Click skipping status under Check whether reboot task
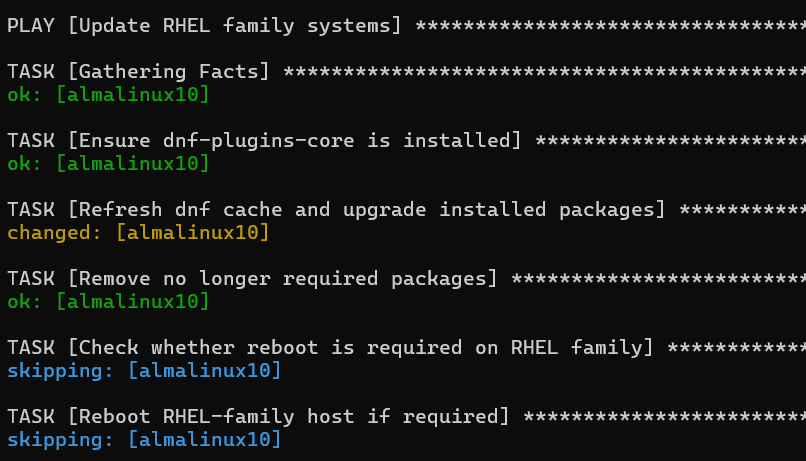 [x=59, y=371]
